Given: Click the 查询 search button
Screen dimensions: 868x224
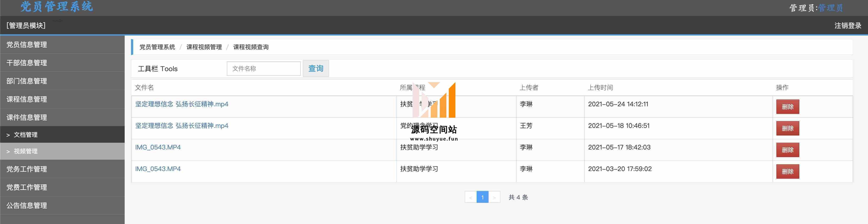Looking at the screenshot, I should 316,69.
